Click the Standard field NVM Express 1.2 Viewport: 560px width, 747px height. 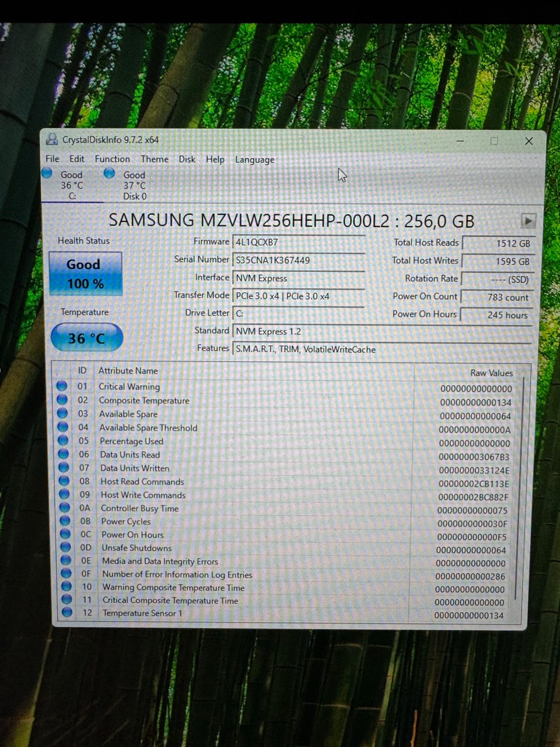382,331
